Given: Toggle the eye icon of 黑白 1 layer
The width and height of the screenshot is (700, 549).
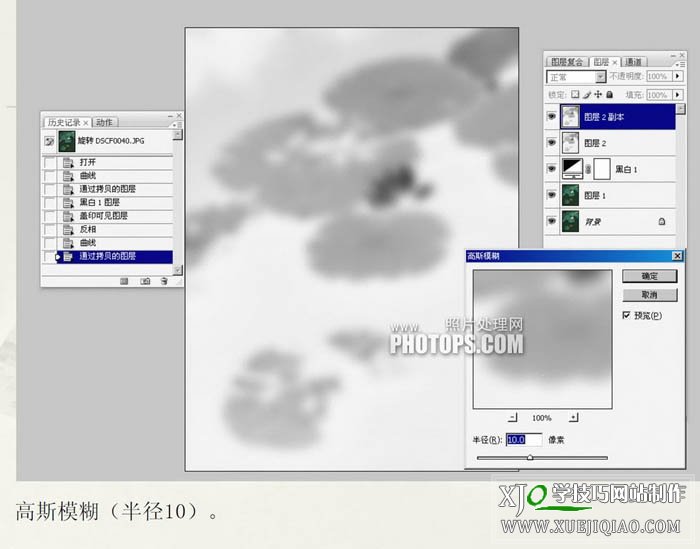Looking at the screenshot, I should 552,169.
